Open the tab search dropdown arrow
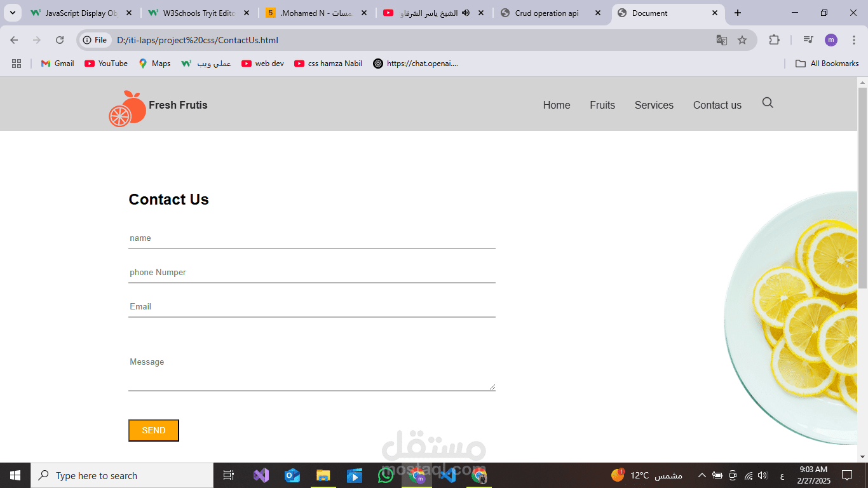Viewport: 868px width, 488px height. tap(13, 13)
